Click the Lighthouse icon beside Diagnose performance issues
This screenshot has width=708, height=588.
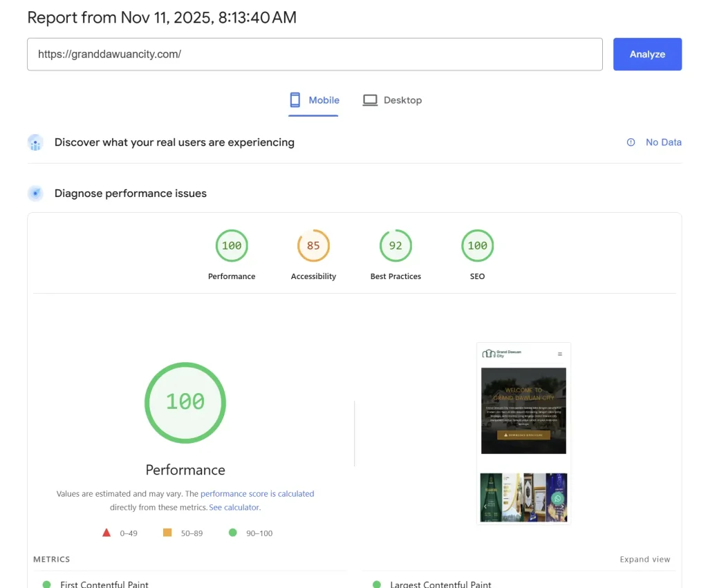[35, 193]
